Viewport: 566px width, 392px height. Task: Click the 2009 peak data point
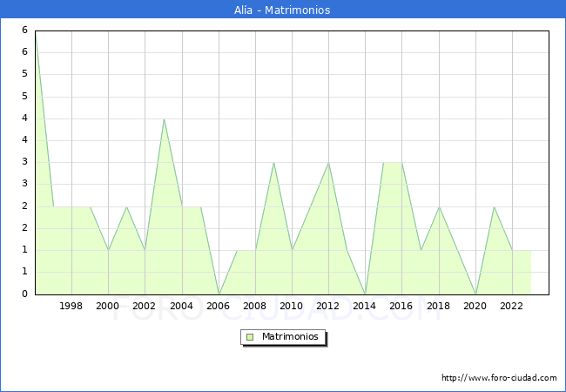click(273, 163)
